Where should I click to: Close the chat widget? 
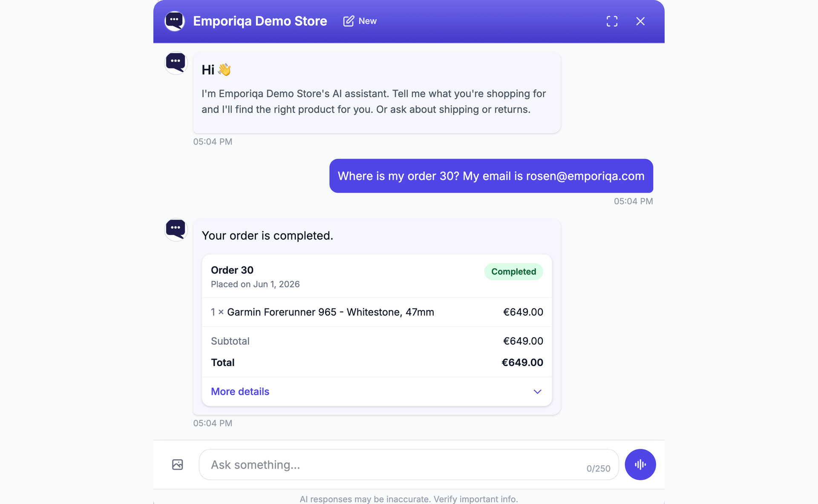pos(640,21)
